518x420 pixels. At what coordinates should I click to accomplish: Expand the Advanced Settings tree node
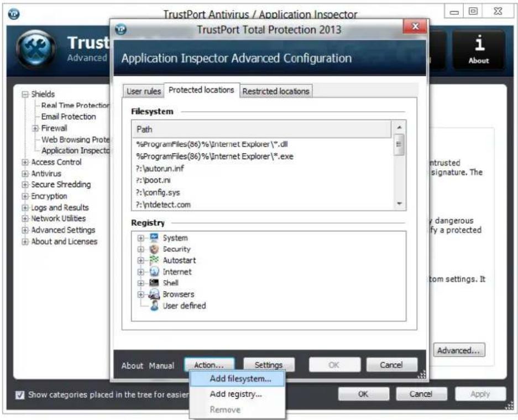tap(25, 230)
